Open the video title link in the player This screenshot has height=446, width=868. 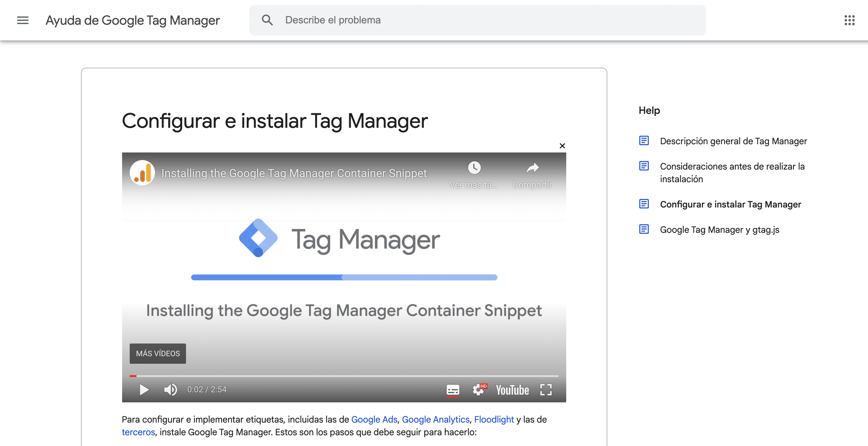coord(294,173)
